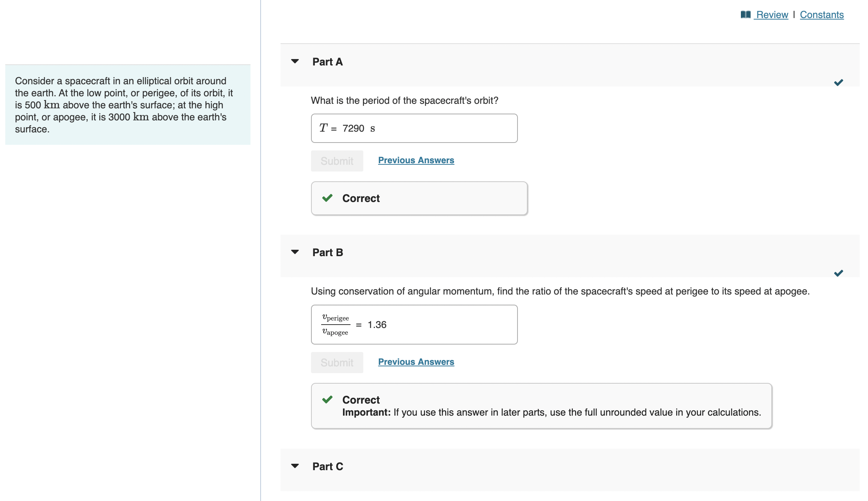Click Part A completion checkmark icon
The height and width of the screenshot is (501, 868).
[838, 82]
